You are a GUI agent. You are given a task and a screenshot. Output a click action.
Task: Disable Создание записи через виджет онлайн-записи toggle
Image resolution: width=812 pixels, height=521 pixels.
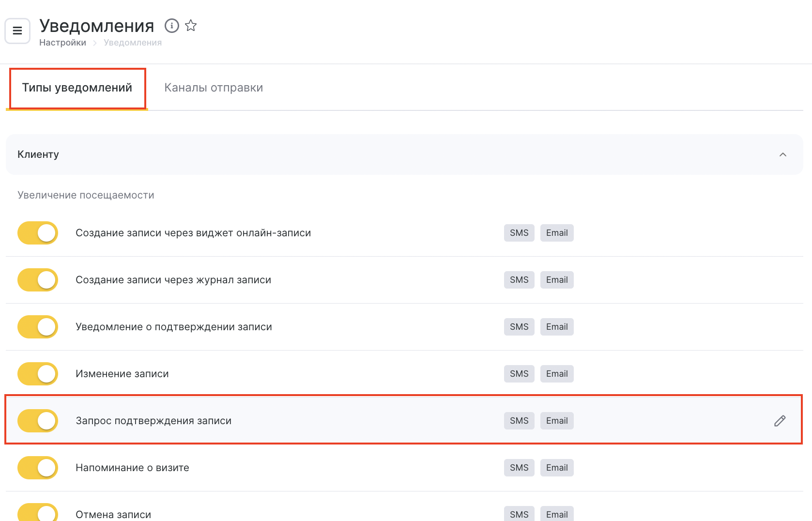(x=38, y=233)
